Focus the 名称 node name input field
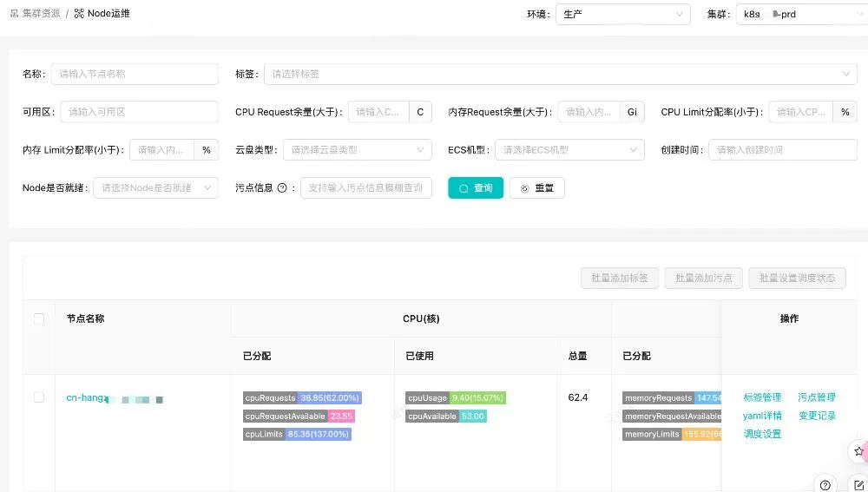 [135, 75]
